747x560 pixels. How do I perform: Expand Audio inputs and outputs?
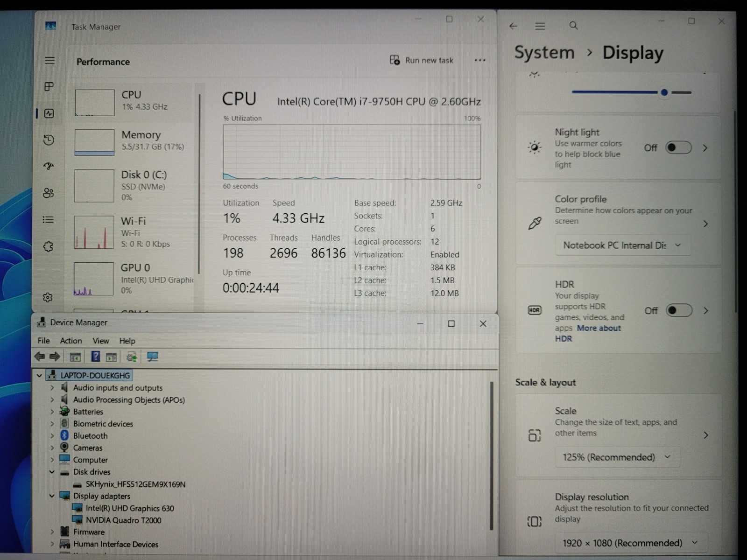(x=52, y=387)
